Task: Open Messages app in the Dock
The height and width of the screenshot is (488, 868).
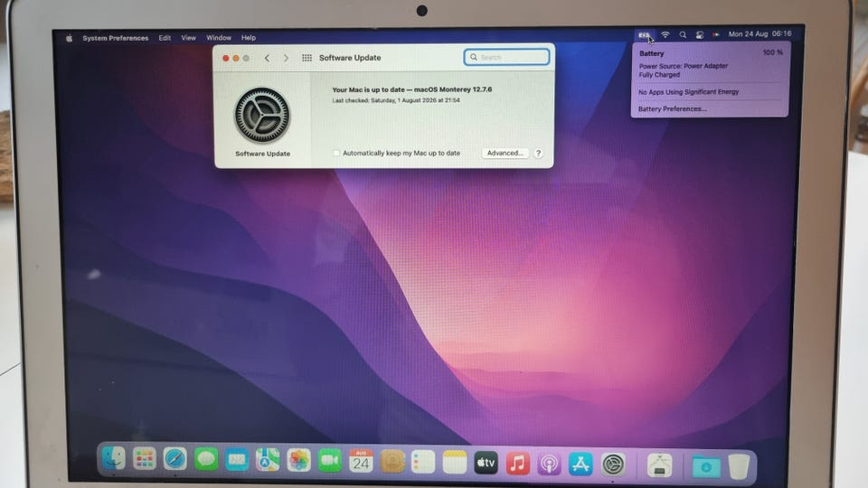Action: point(206,460)
